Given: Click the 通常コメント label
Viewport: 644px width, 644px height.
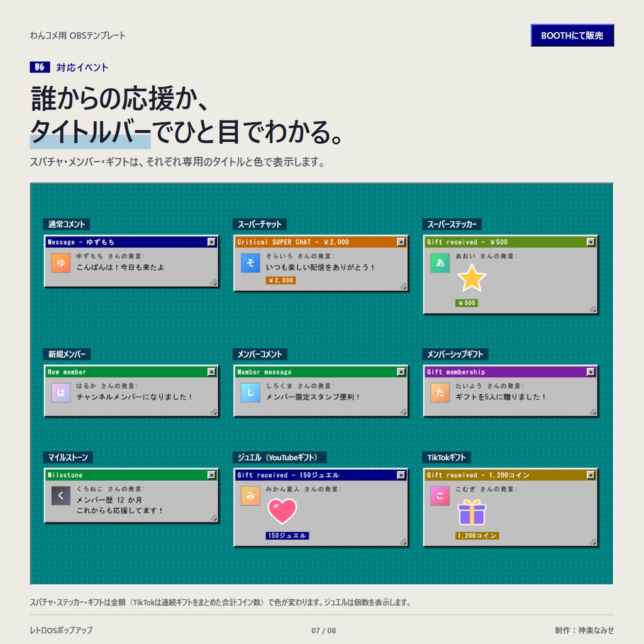Looking at the screenshot, I should [67, 225].
